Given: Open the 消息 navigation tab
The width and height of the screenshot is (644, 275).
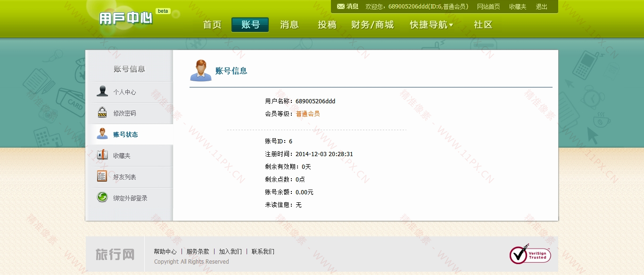Looking at the screenshot, I should pos(289,25).
